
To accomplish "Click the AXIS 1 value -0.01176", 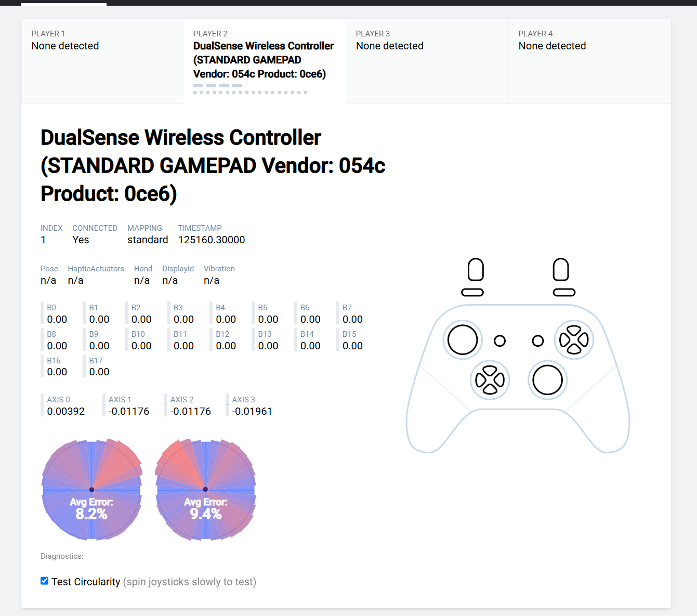I will 129,411.
